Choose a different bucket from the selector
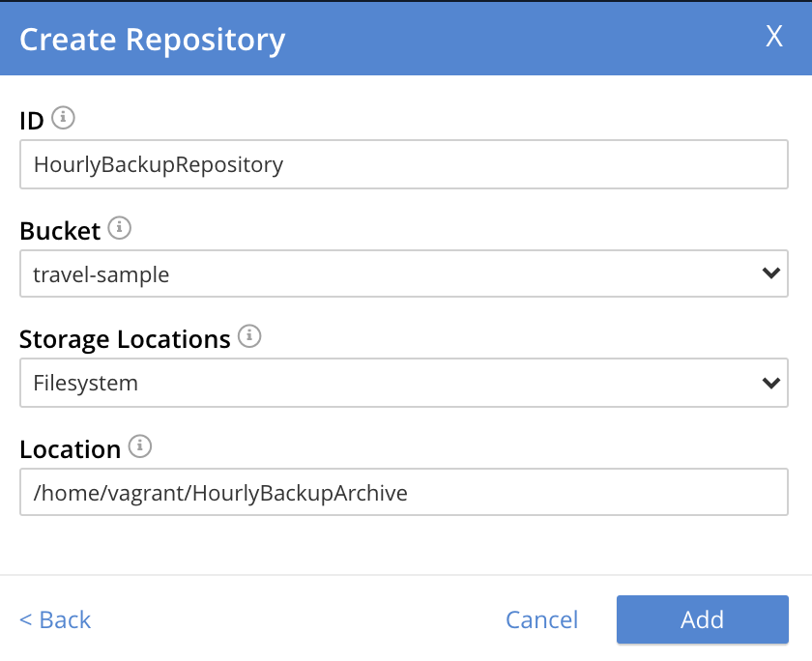812x661 pixels. click(x=404, y=273)
